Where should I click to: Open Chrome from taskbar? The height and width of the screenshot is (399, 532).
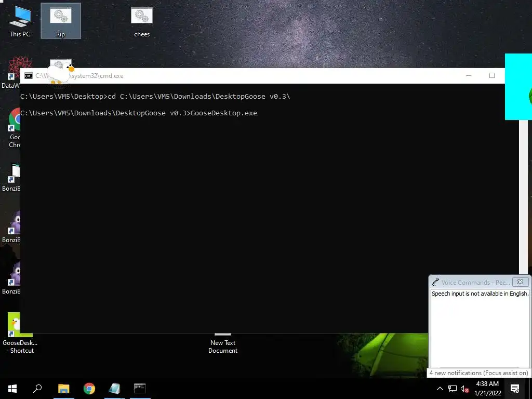coord(89,389)
